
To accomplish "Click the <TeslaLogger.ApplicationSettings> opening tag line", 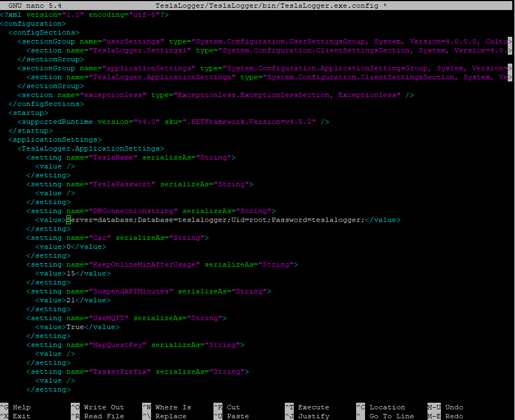I will click(91, 148).
